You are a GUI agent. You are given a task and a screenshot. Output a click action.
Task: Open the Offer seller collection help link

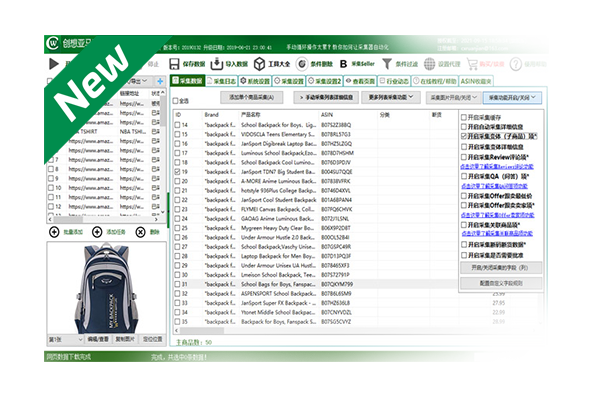click(x=497, y=215)
